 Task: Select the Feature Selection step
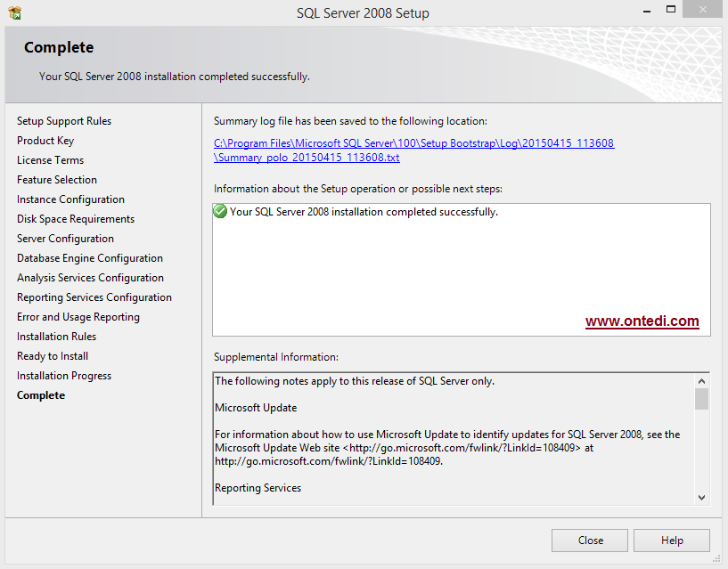point(57,180)
